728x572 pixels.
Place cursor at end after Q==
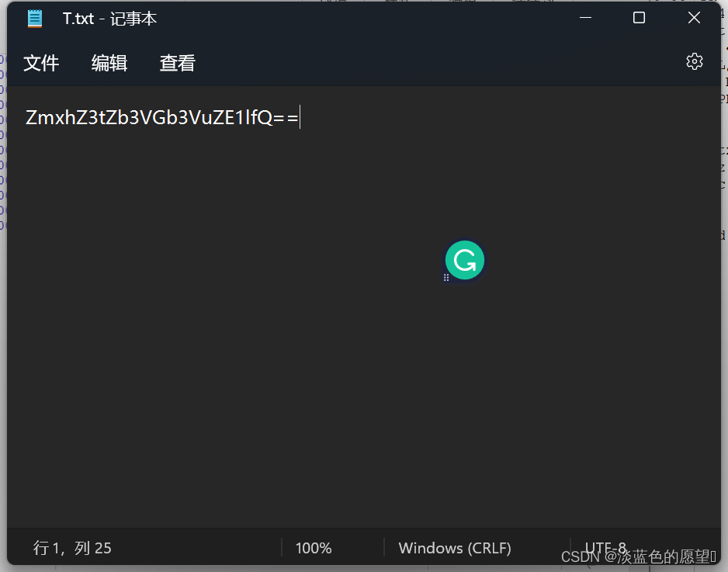(300, 117)
